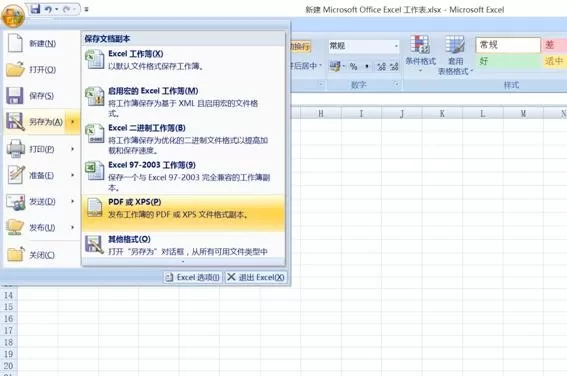Choose 关闭(C) in the Office menu
The width and height of the screenshot is (567, 376).
point(42,255)
